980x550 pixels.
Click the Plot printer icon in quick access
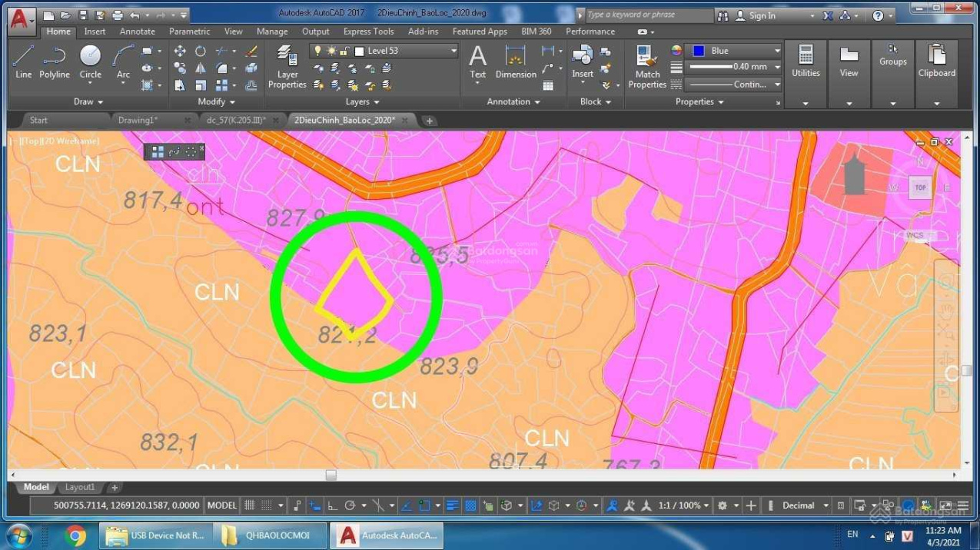[x=117, y=15]
